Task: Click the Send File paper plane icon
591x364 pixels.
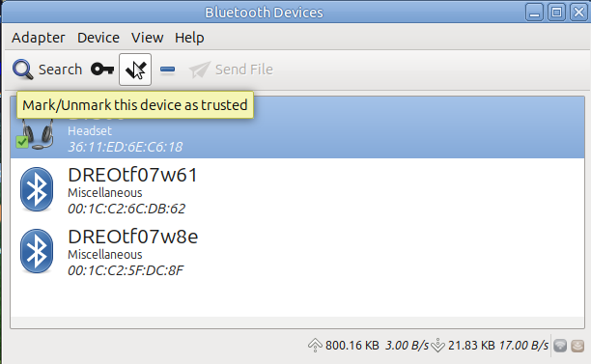Action: pos(199,70)
